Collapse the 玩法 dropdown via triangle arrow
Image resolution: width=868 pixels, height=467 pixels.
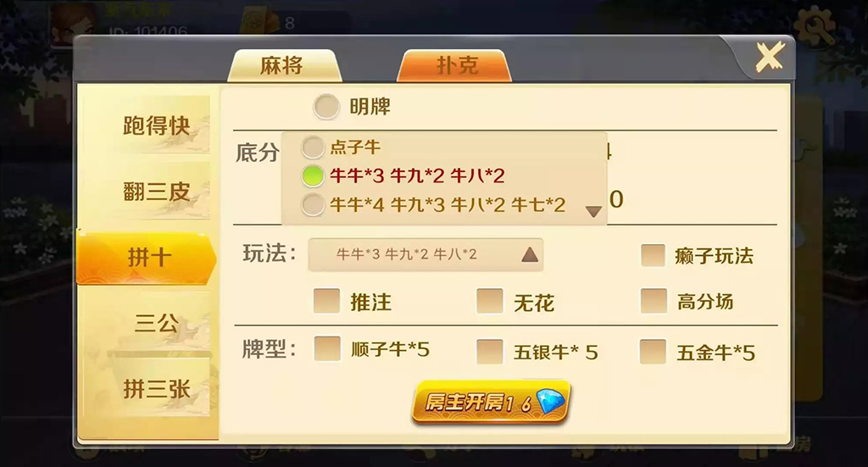(x=530, y=254)
